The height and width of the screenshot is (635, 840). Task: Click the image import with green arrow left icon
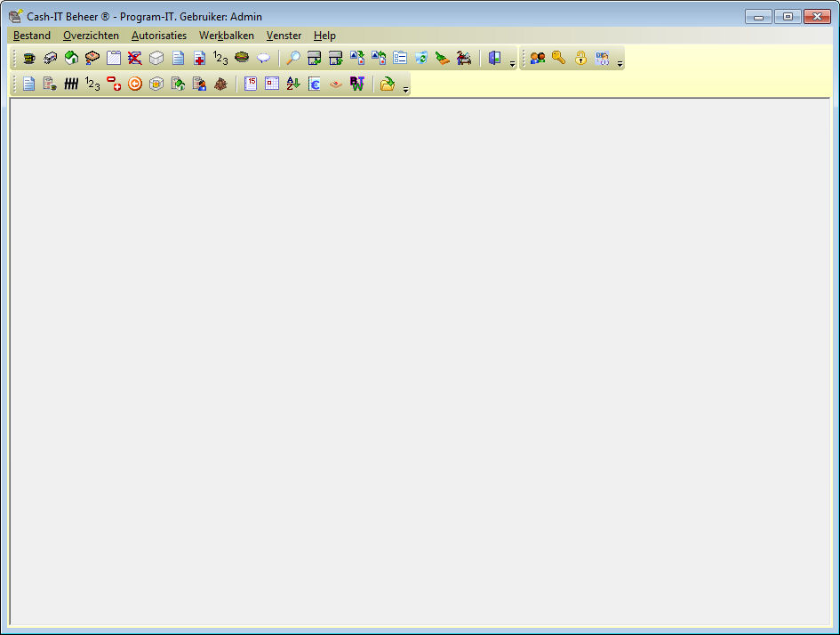379,58
